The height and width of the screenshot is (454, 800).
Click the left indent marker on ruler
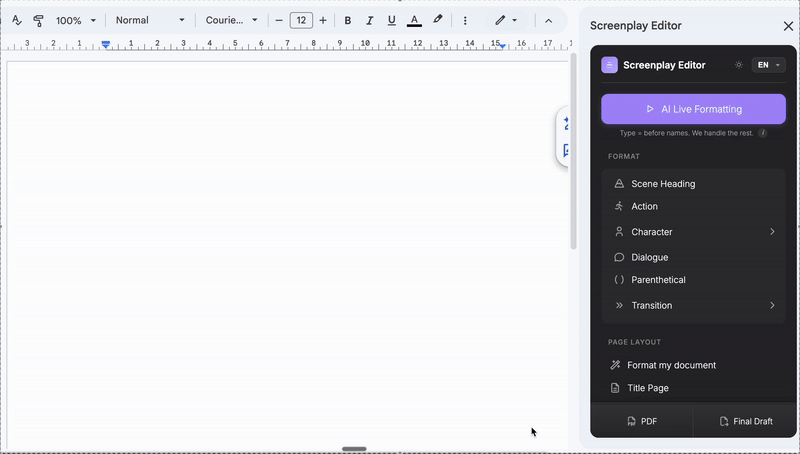(x=106, y=45)
